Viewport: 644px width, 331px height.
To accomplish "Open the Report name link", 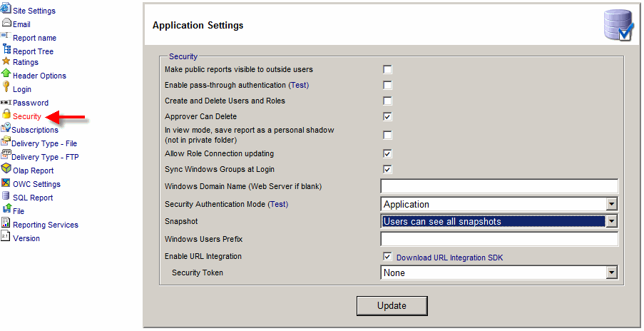I will pos(34,38).
